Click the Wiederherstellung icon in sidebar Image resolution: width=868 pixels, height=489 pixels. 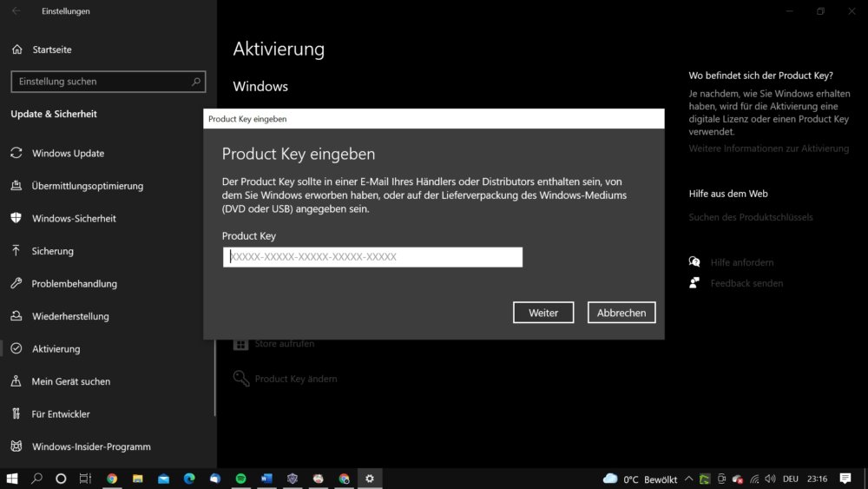[x=16, y=315]
